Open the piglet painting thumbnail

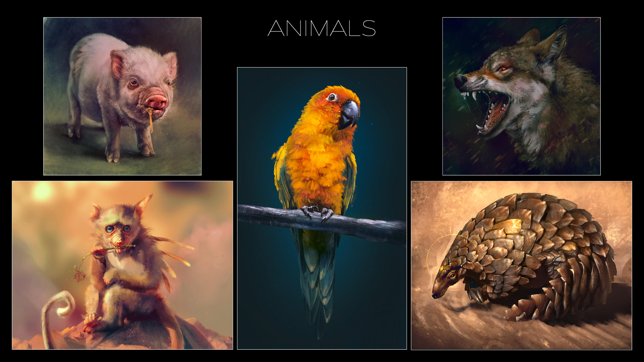(122, 96)
